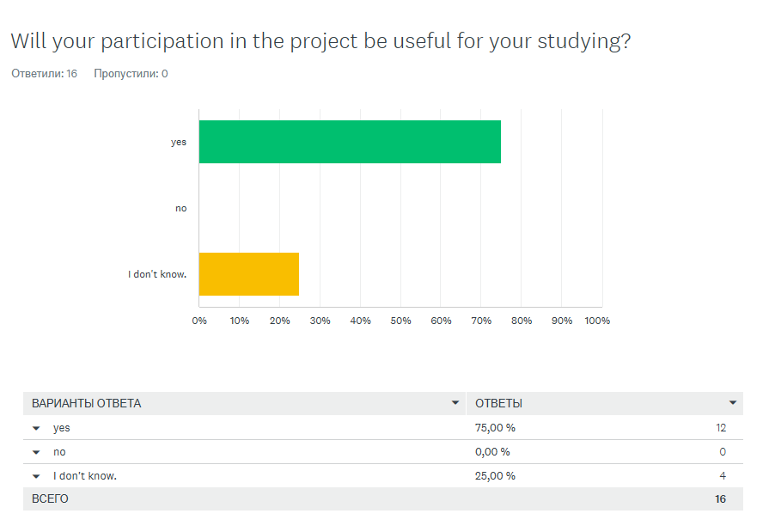
Task: Click the response count 12 for yes
Action: pos(722,427)
